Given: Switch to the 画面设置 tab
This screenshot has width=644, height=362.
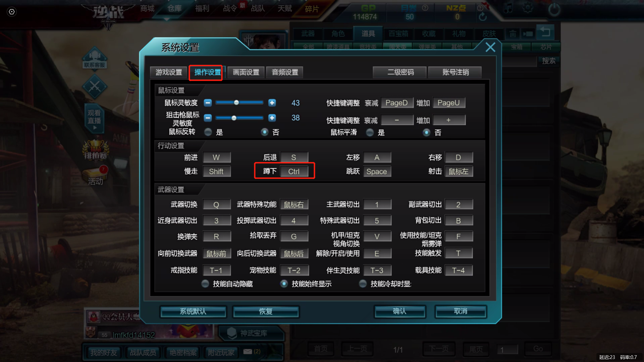Looking at the screenshot, I should point(246,72).
